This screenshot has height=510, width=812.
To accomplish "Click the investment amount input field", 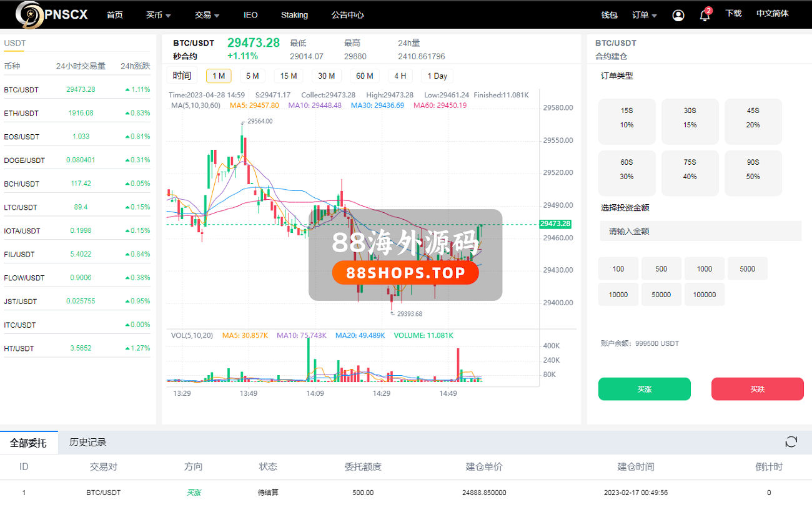I will [x=700, y=231].
